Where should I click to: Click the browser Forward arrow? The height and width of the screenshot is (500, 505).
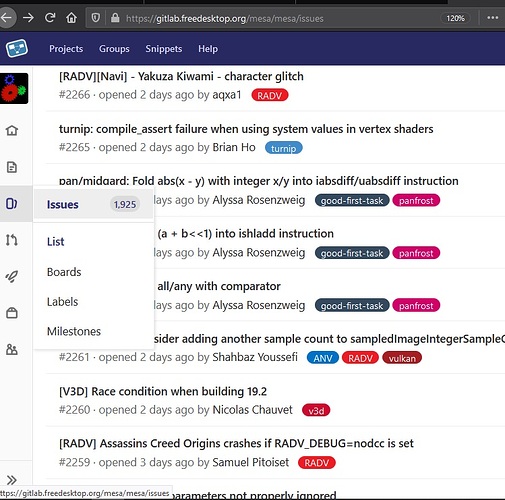29,18
